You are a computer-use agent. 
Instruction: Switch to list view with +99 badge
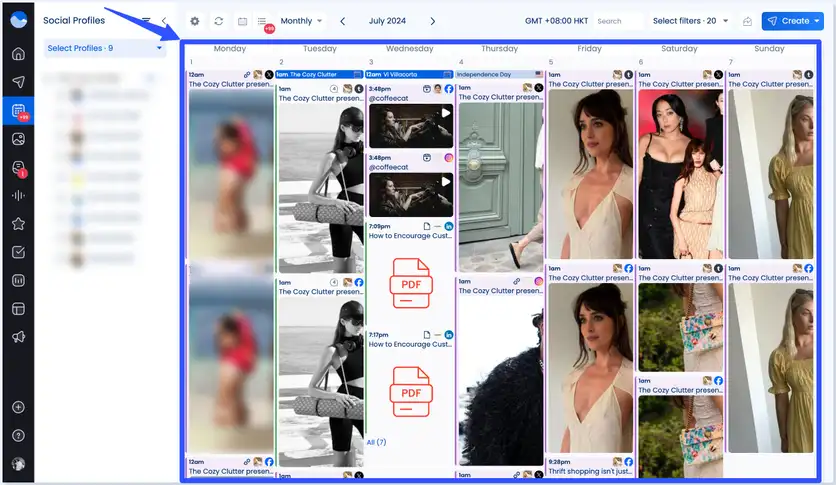coord(263,22)
